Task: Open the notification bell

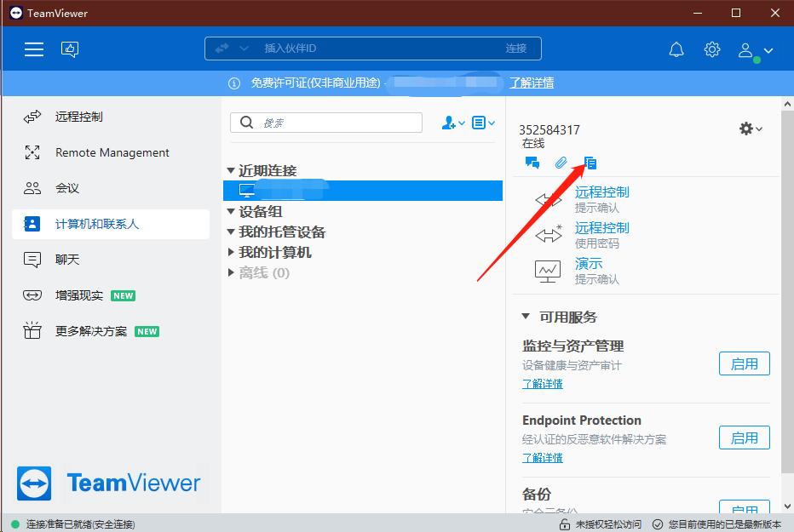Action: 676,49
